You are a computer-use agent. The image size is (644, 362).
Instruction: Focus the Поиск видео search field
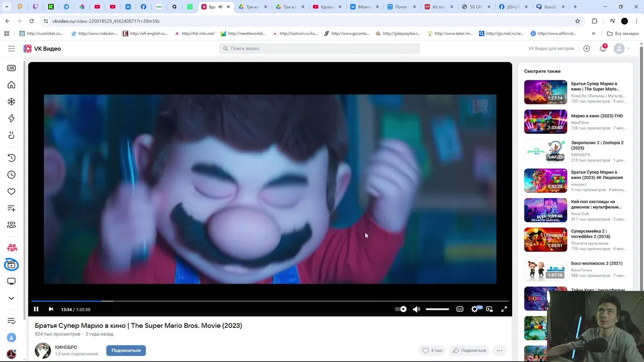319,48
